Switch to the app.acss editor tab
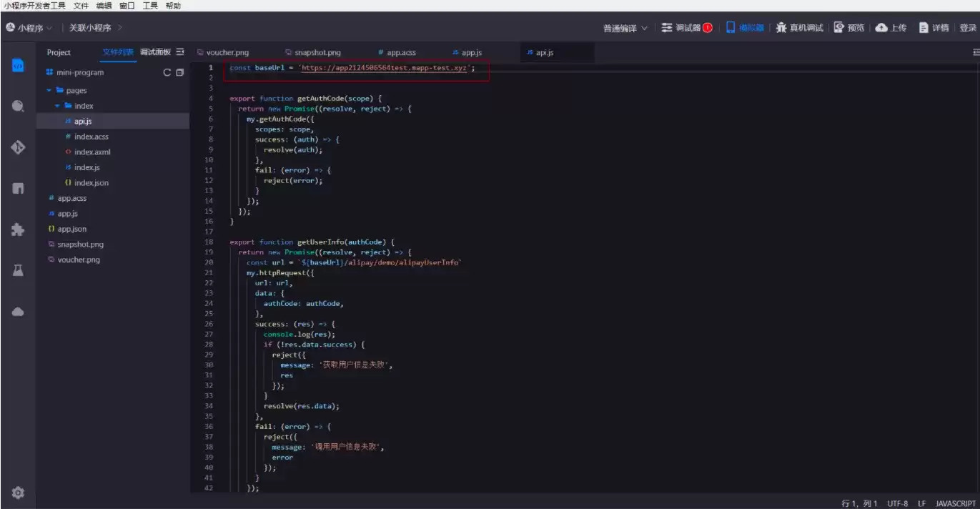The width and height of the screenshot is (980, 509). 397,53
